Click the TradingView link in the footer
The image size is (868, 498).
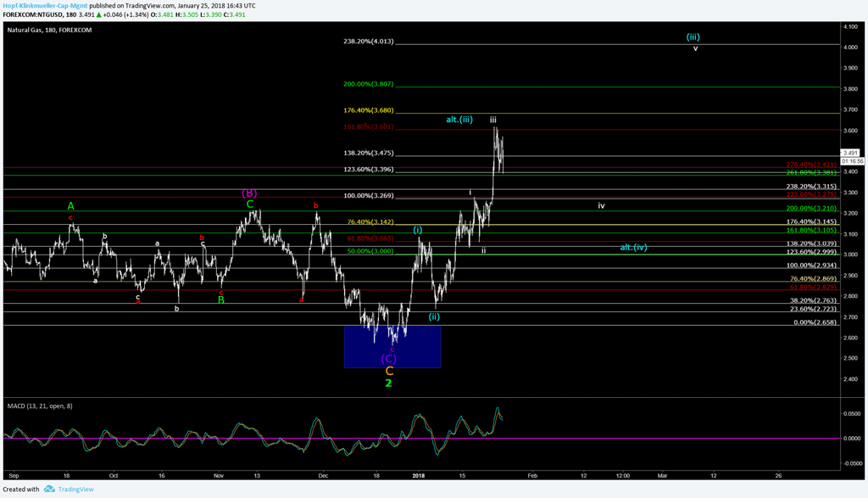point(75,489)
